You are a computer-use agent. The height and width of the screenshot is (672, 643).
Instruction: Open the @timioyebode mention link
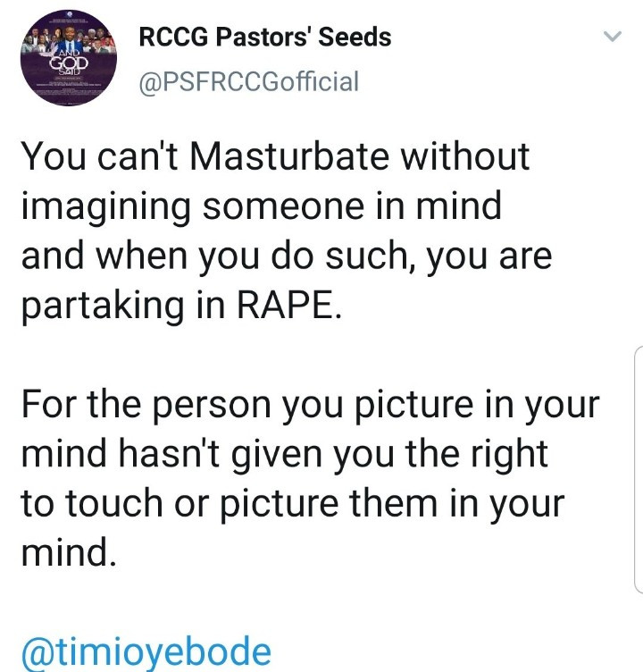click(x=145, y=650)
